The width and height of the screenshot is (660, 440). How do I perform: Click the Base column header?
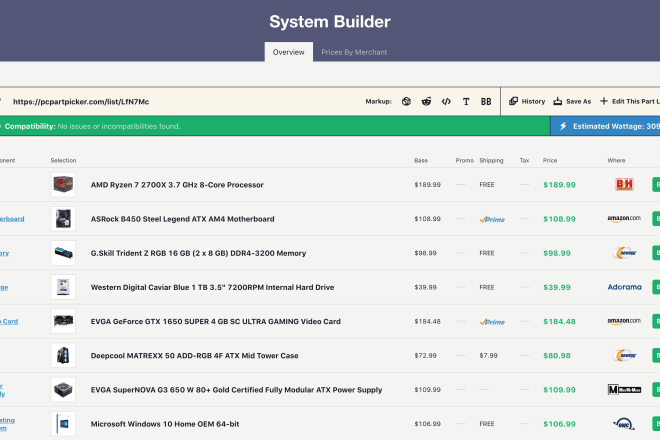click(x=421, y=160)
